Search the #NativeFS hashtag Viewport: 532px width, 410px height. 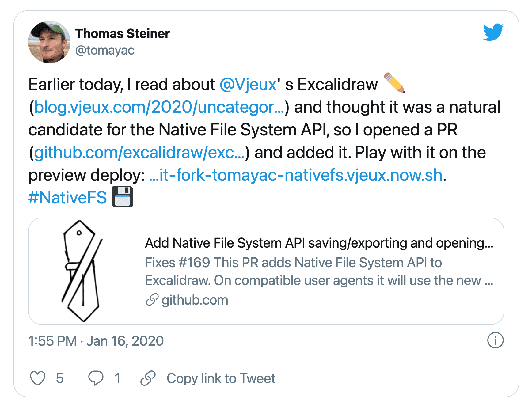pos(67,198)
